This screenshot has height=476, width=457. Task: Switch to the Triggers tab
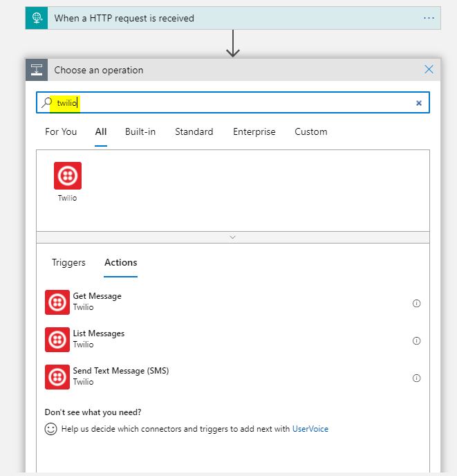(68, 262)
